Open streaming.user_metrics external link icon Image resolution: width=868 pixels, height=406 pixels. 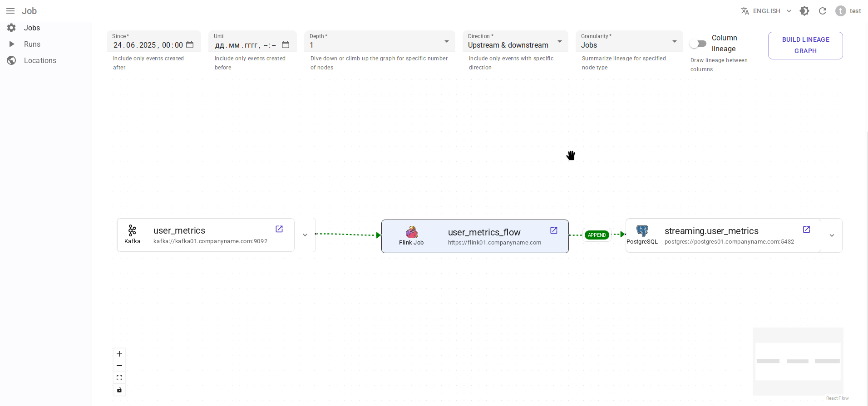tap(806, 230)
